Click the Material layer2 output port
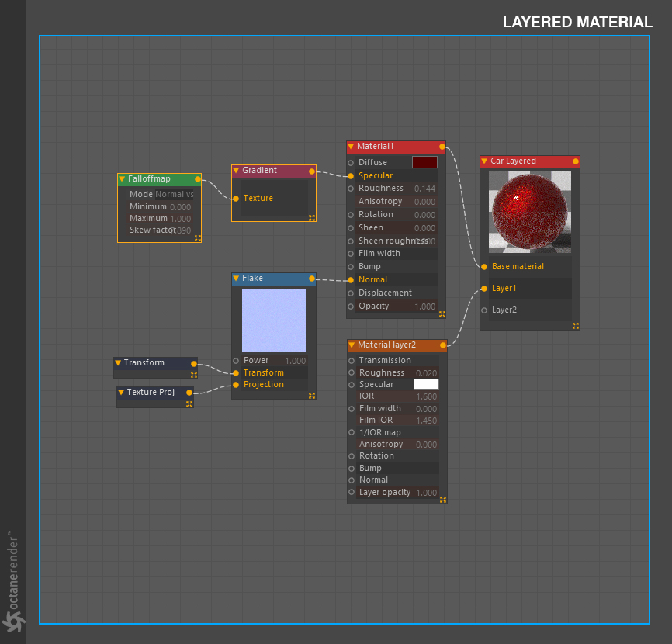The width and height of the screenshot is (672, 644). click(x=443, y=345)
